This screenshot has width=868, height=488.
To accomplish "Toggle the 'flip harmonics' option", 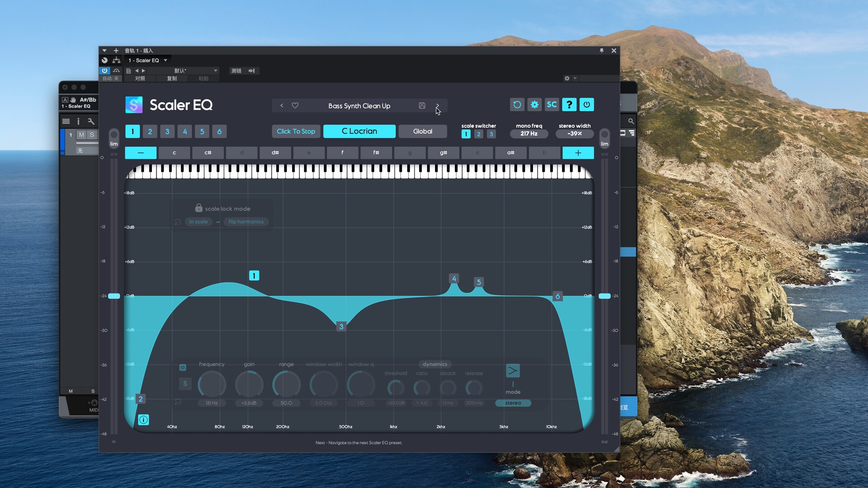I will [246, 222].
